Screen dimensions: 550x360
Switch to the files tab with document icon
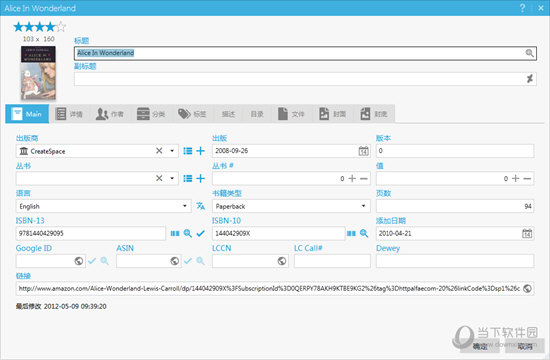click(x=291, y=114)
